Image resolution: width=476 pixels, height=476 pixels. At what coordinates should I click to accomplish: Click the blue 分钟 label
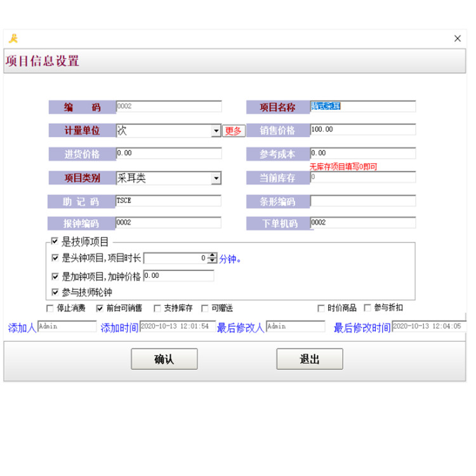[230, 259]
